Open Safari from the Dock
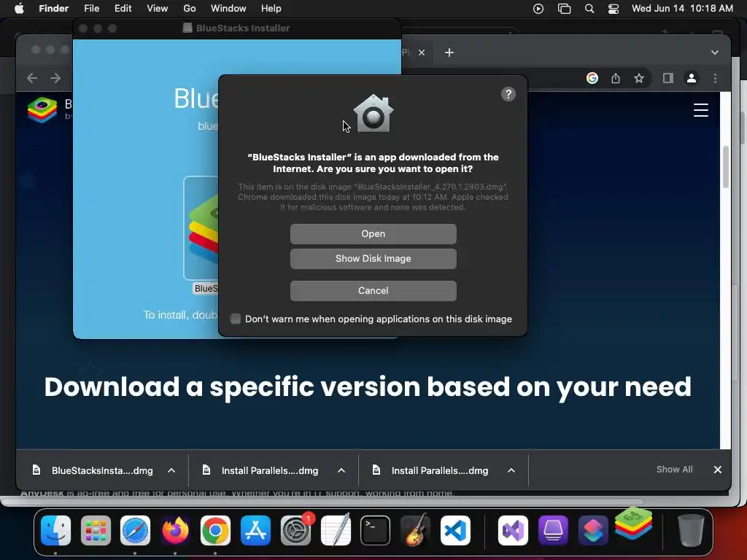747x560 pixels. [x=135, y=531]
